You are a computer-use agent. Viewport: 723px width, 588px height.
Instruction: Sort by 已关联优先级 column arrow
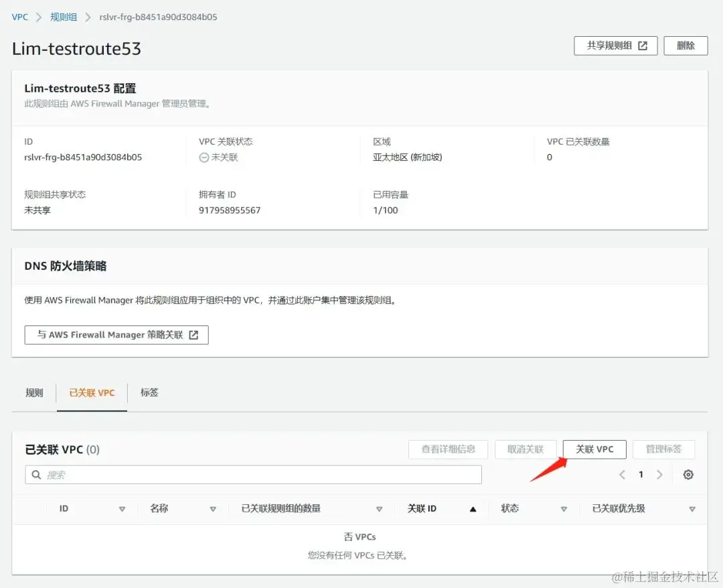tap(692, 509)
